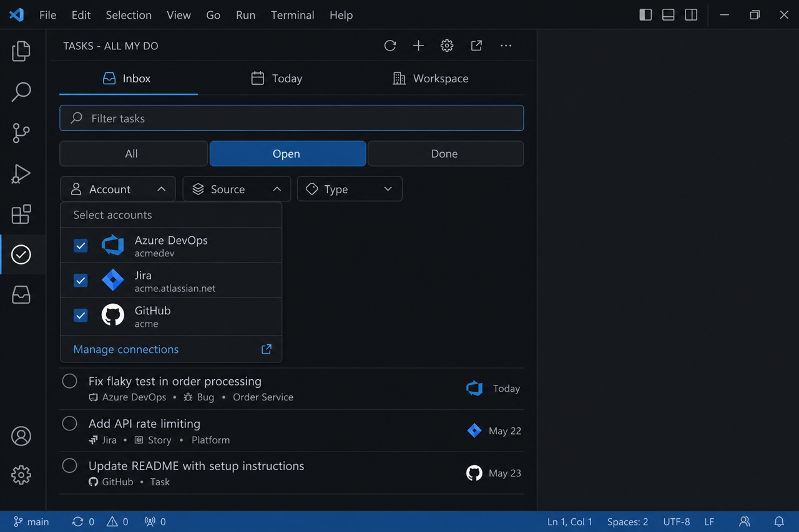Show All tasks filter
The height and width of the screenshot is (532, 799).
134,153
